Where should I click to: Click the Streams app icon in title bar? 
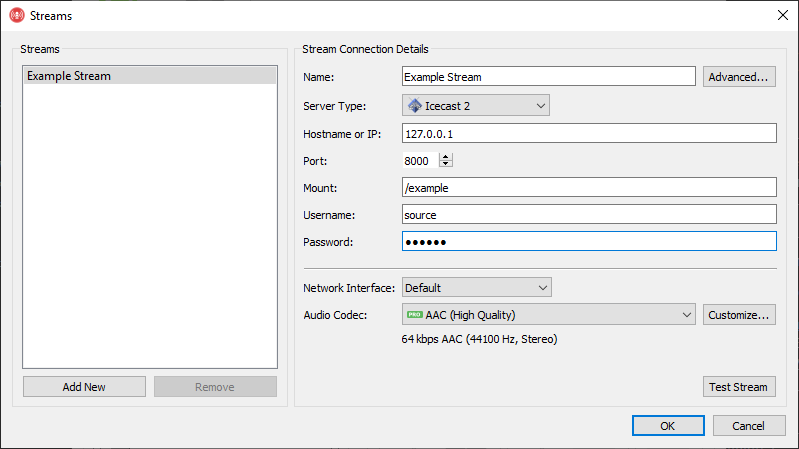pyautogui.click(x=16, y=16)
